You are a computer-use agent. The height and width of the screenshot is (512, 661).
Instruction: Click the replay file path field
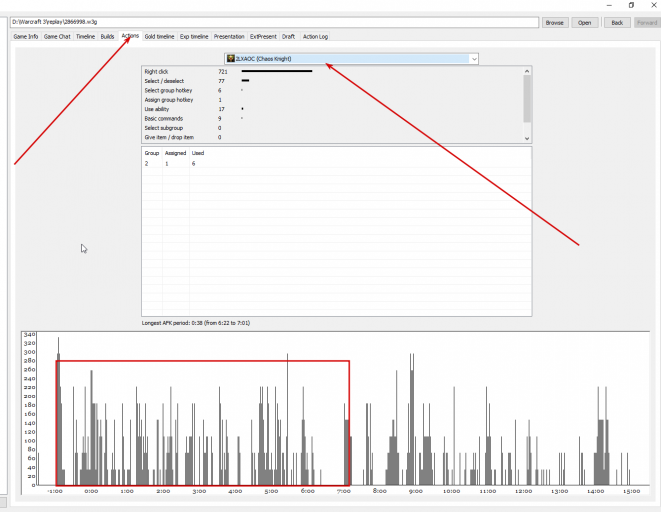(x=274, y=22)
